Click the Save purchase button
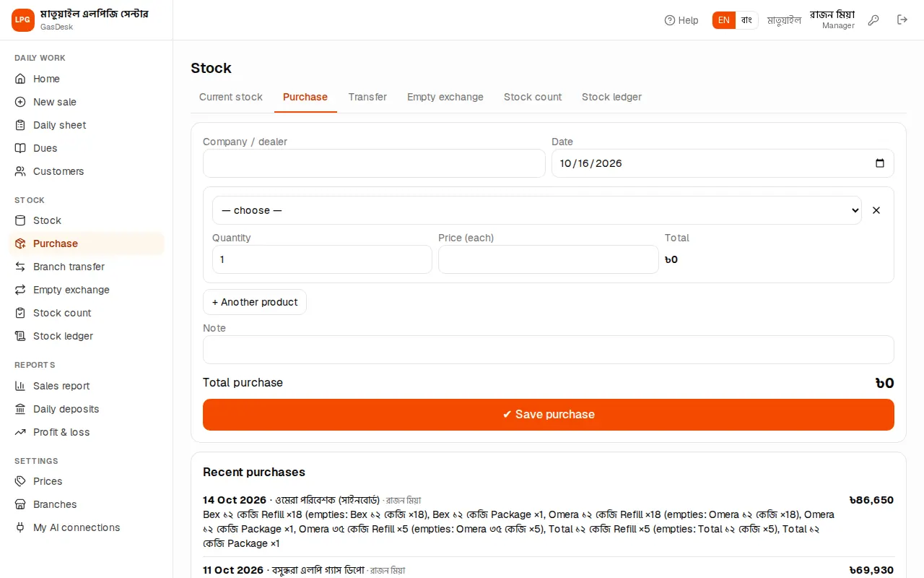The width and height of the screenshot is (924, 578). [549, 415]
